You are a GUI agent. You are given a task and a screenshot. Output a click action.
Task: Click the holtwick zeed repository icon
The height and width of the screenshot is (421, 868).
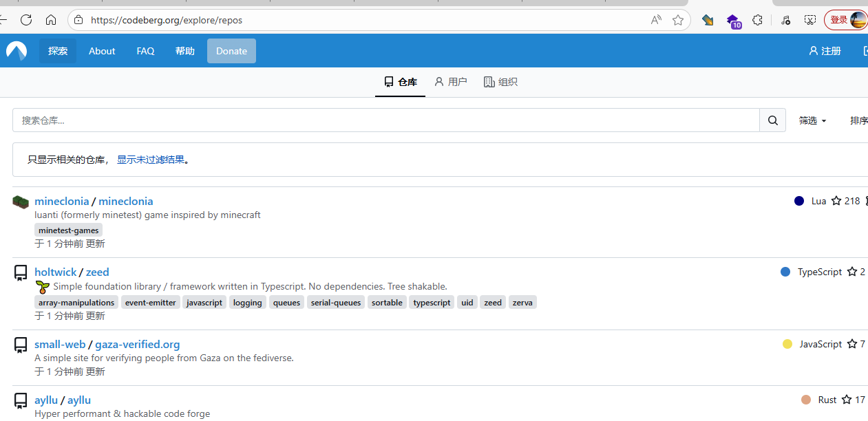[x=21, y=273]
